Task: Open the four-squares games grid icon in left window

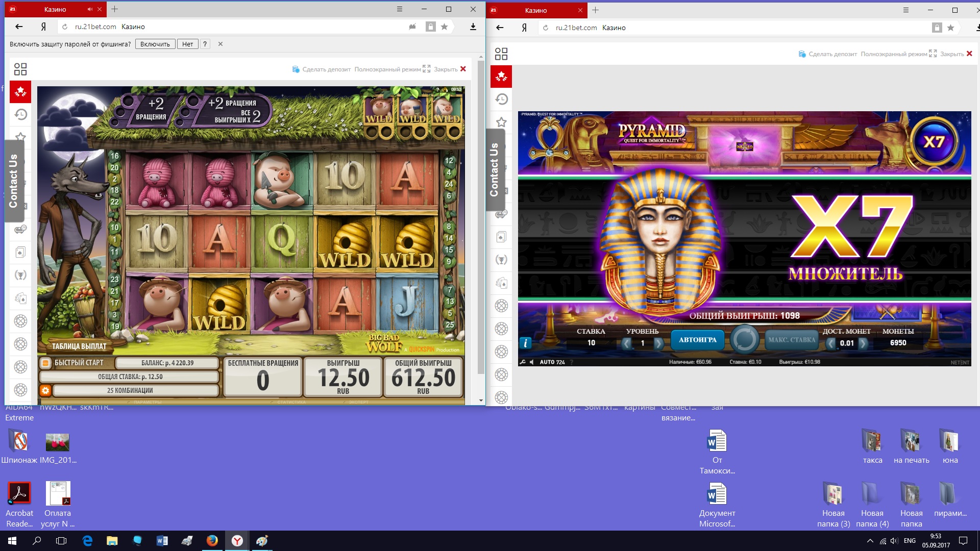Action: click(x=20, y=69)
